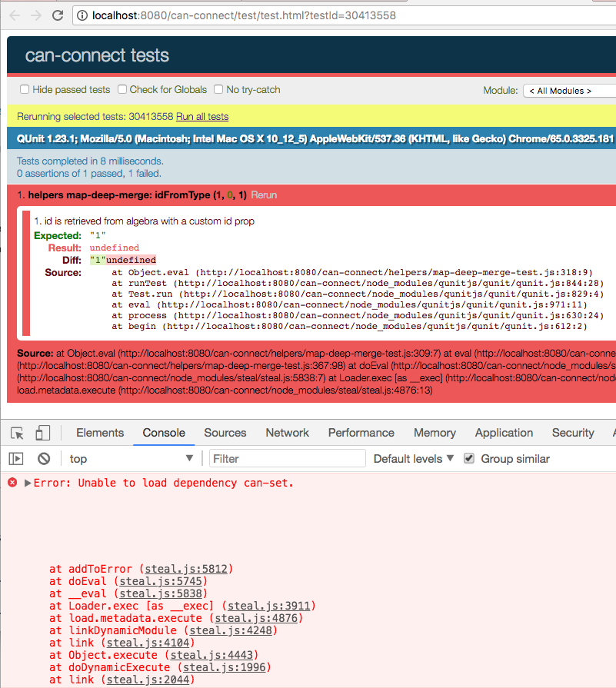Open the All Modules dropdown

click(569, 91)
